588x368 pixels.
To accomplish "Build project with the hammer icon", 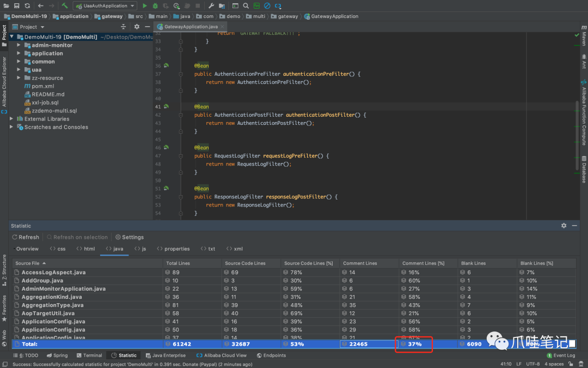I will (x=64, y=5).
